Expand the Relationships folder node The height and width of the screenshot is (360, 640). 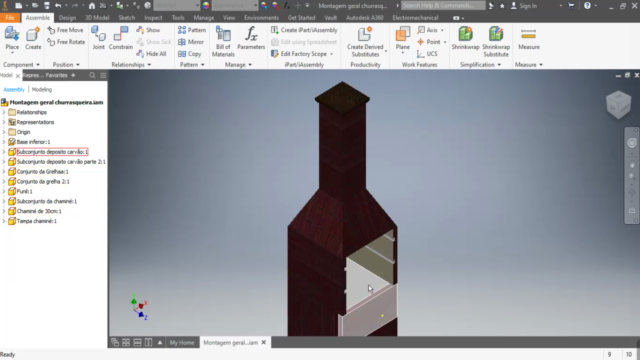[x=4, y=112]
